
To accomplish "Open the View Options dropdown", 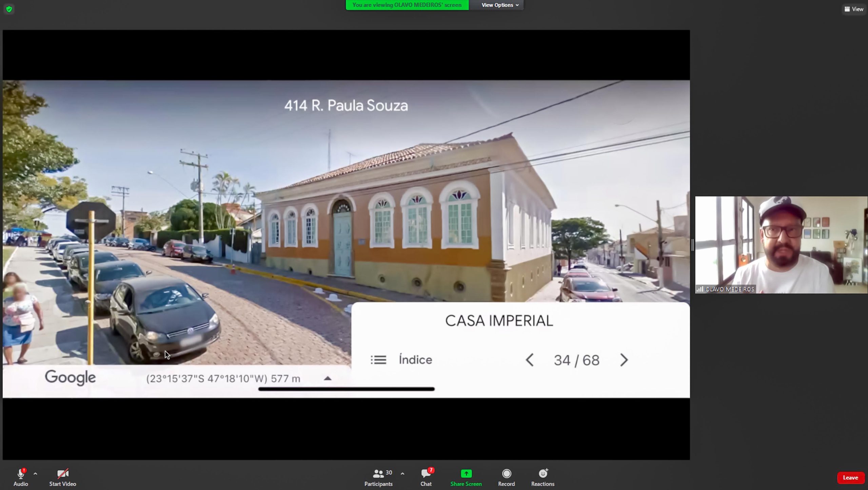I will (x=500, y=5).
